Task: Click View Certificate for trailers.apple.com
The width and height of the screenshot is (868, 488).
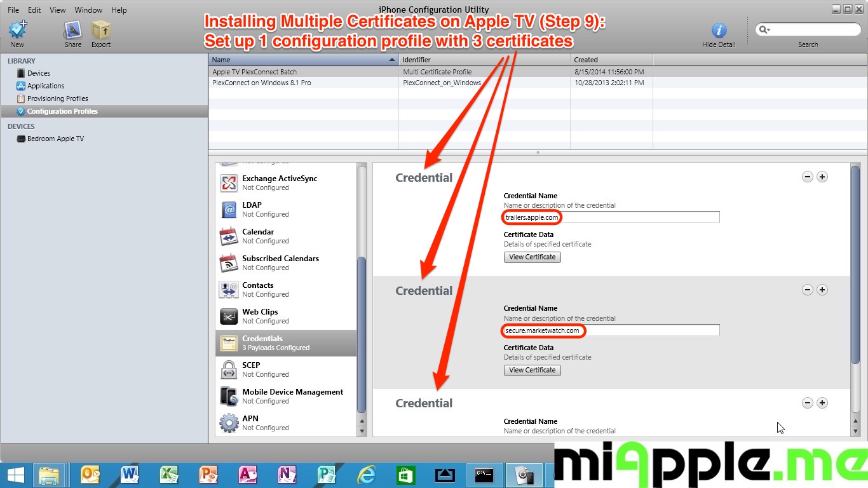Action: coord(532,257)
